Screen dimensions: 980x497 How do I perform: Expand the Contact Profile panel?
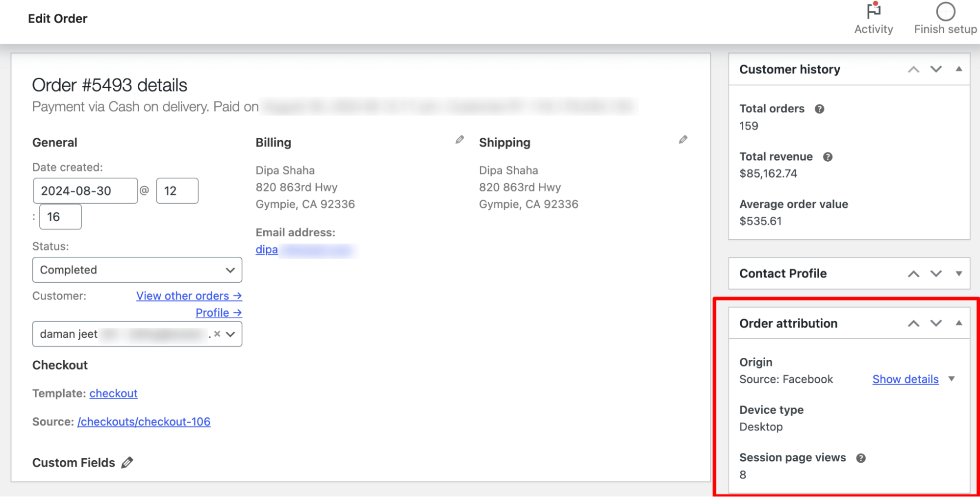point(958,273)
